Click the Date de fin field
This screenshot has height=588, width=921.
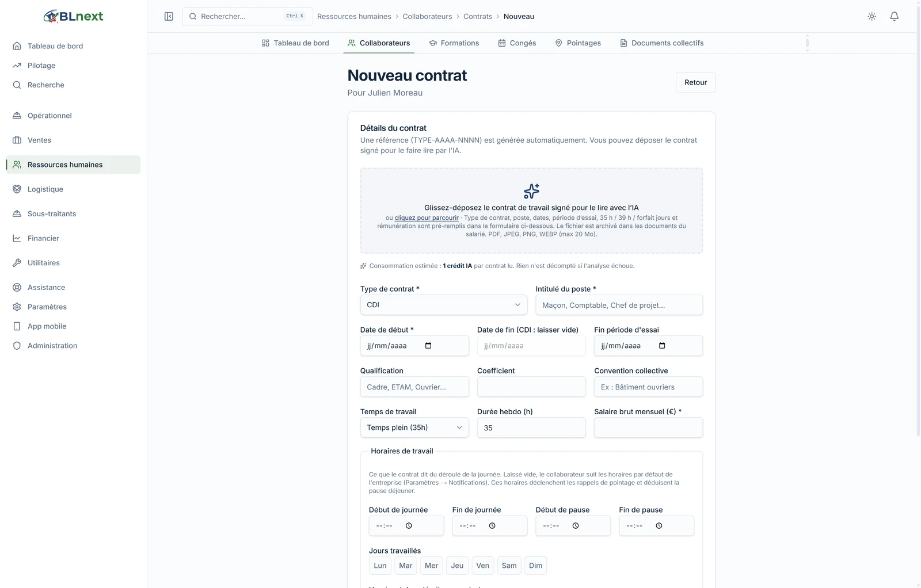tap(531, 346)
